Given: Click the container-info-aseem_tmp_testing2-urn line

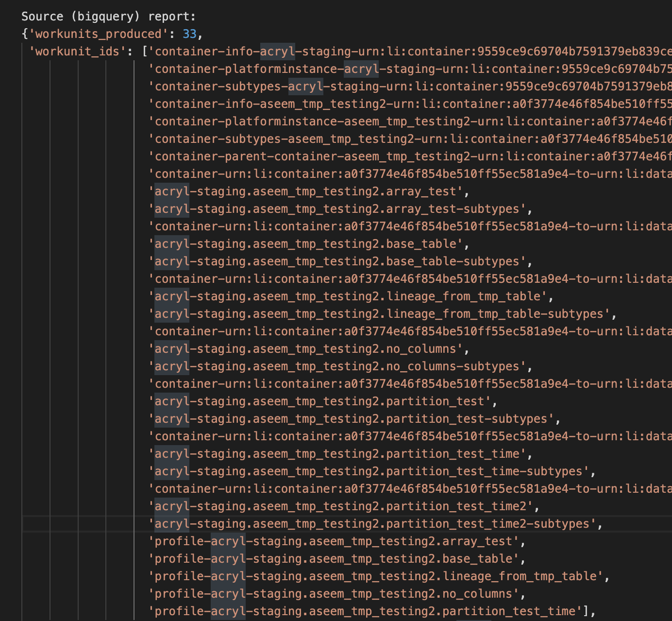Looking at the screenshot, I should [x=410, y=104].
